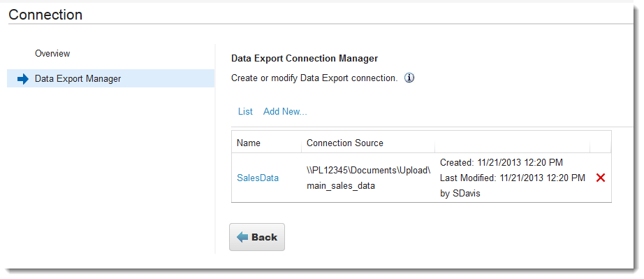The width and height of the screenshot is (644, 279).
Task: Go back using the Back button
Action: pyautogui.click(x=257, y=237)
